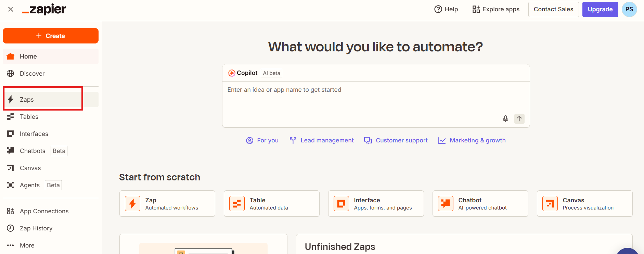Image resolution: width=644 pixels, height=254 pixels.
Task: Open Zaps in the sidebar
Action: pyautogui.click(x=51, y=100)
